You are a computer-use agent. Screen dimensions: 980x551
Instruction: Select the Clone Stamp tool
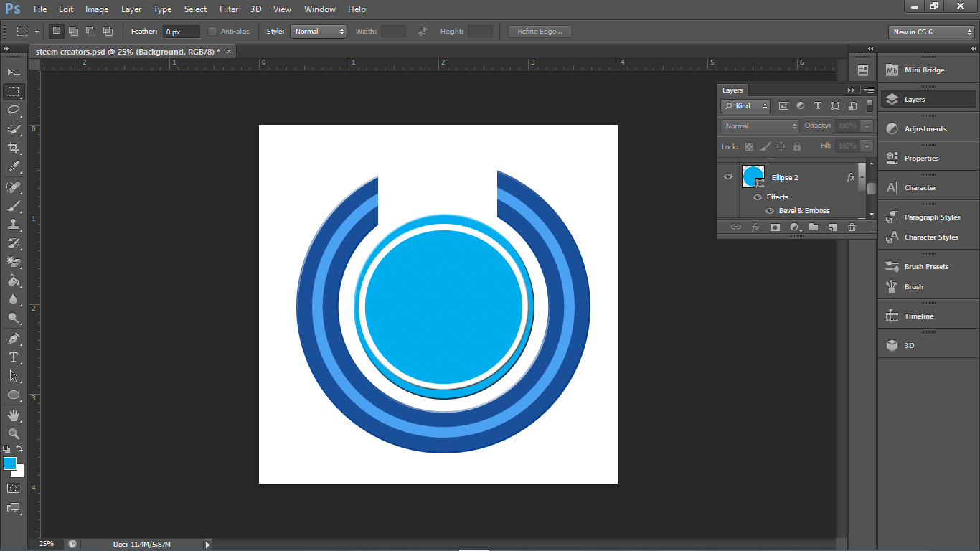[14, 225]
